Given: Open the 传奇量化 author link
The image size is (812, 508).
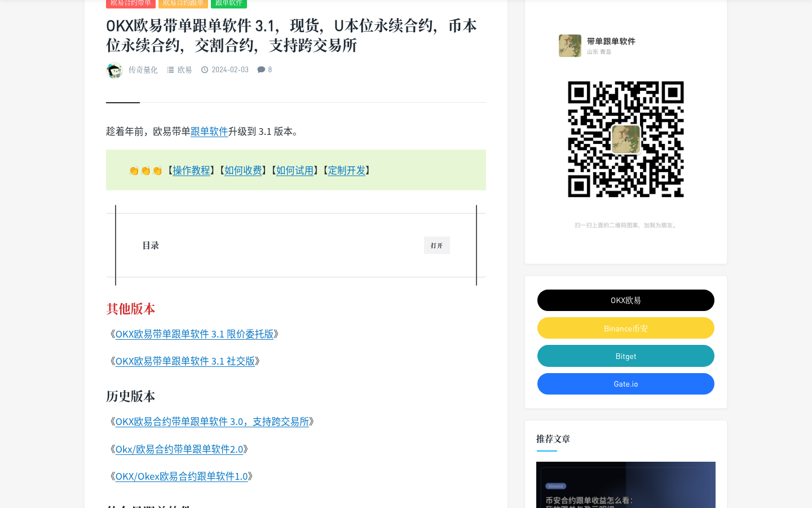Looking at the screenshot, I should 143,70.
